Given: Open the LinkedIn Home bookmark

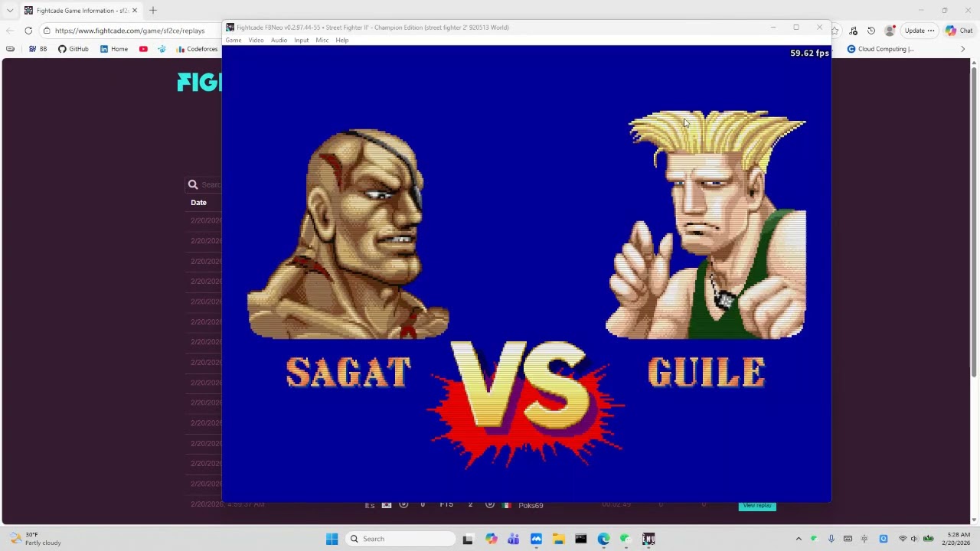Looking at the screenshot, I should (114, 49).
